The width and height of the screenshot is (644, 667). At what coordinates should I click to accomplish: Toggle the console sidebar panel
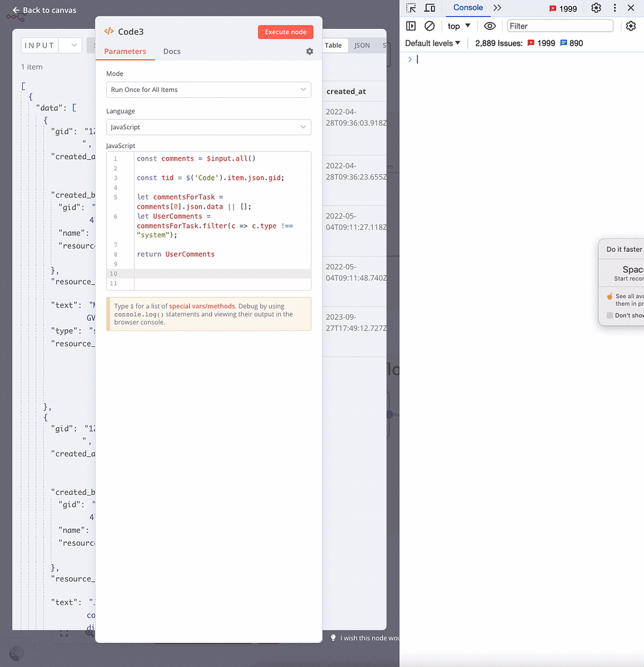click(411, 25)
